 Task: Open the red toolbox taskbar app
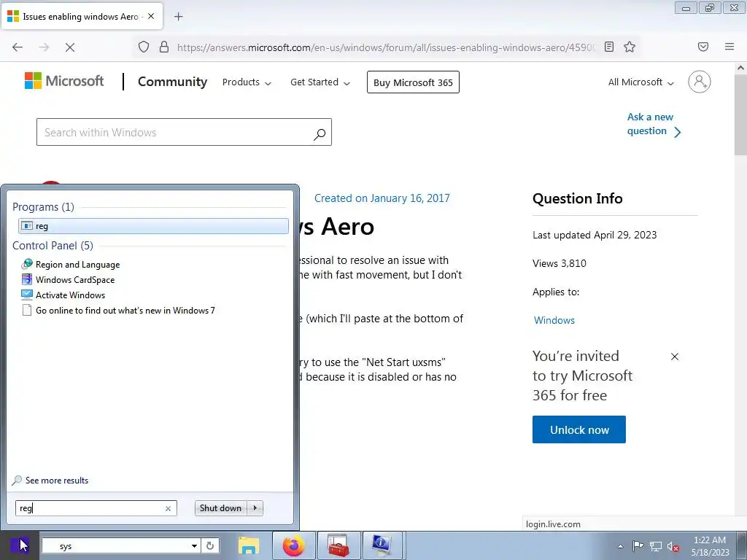click(338, 545)
